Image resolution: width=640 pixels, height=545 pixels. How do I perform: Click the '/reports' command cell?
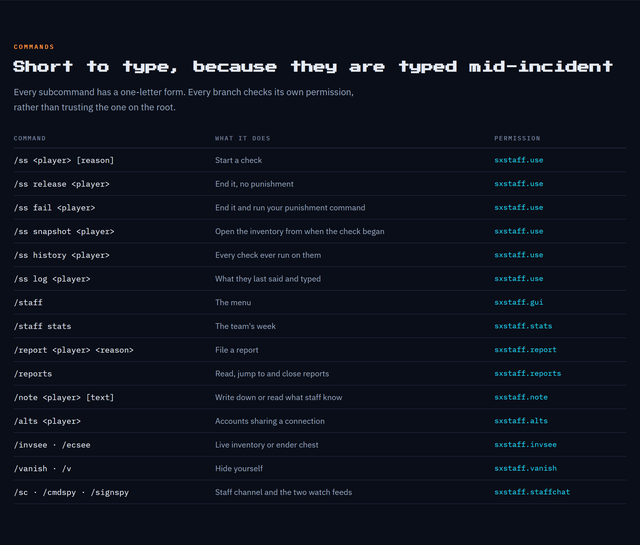33,374
